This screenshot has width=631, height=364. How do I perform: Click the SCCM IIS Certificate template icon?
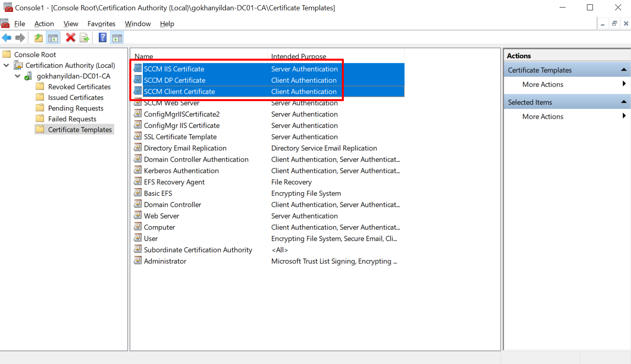pyautogui.click(x=138, y=68)
